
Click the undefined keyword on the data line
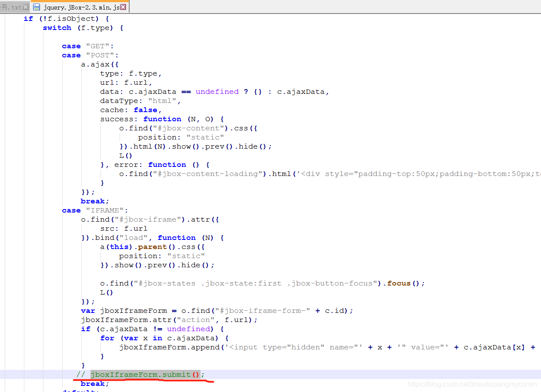(217, 91)
